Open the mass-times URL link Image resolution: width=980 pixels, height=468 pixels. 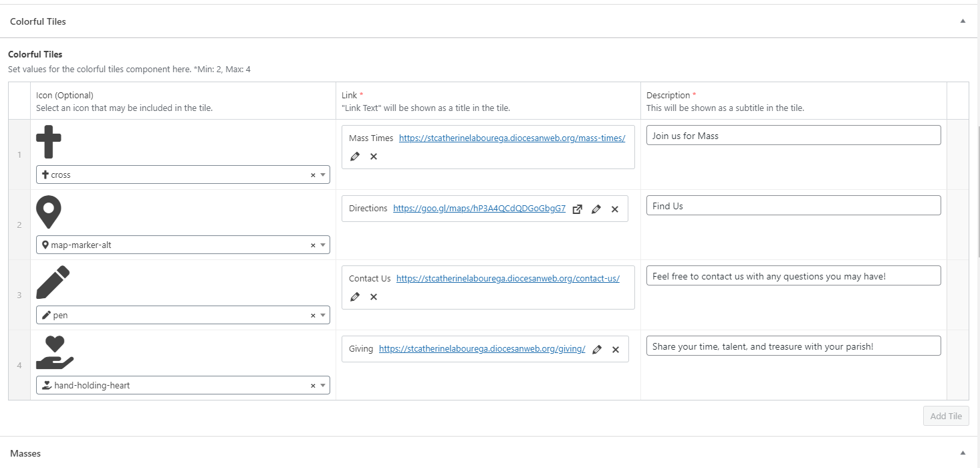point(511,138)
